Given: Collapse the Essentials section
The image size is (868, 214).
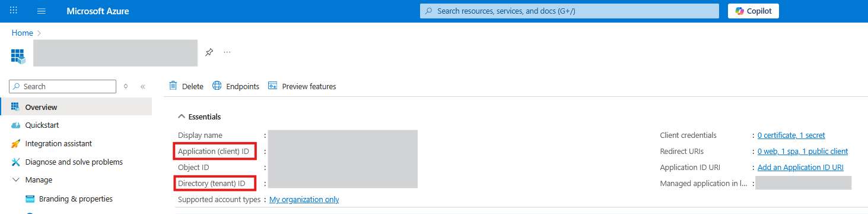Looking at the screenshot, I should (200, 117).
